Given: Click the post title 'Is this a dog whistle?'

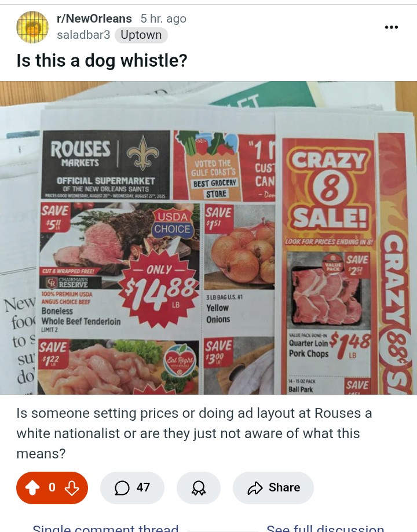Looking at the screenshot, I should coord(102,61).
